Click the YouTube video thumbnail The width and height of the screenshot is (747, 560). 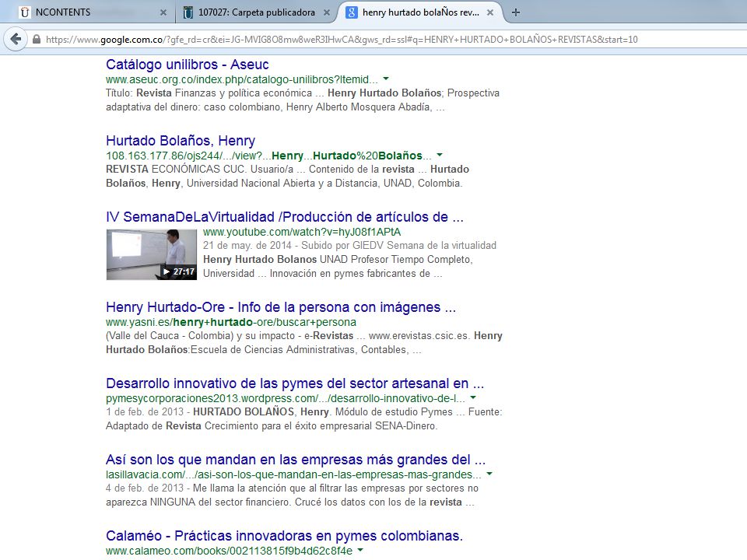[152, 254]
